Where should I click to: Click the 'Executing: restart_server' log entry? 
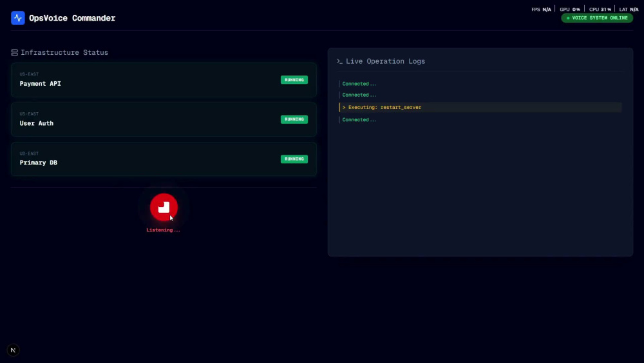tap(480, 107)
